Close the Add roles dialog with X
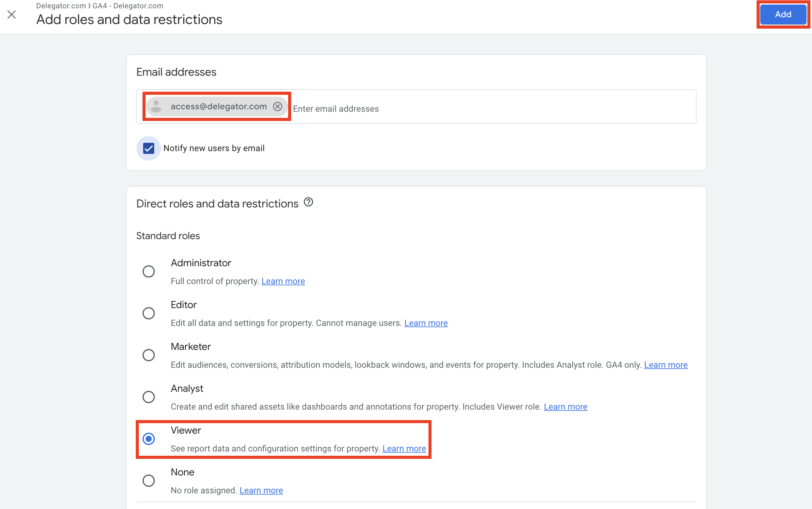 (x=11, y=14)
